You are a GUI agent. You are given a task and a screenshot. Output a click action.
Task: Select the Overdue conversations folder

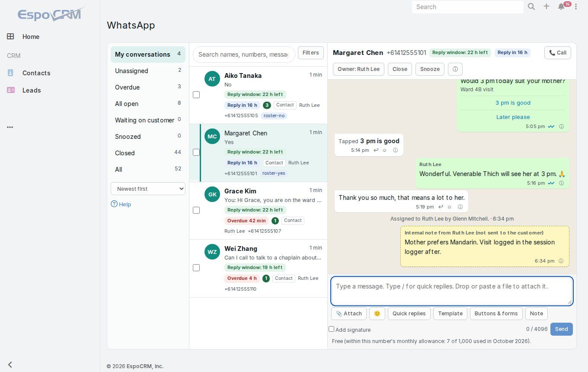click(x=148, y=87)
